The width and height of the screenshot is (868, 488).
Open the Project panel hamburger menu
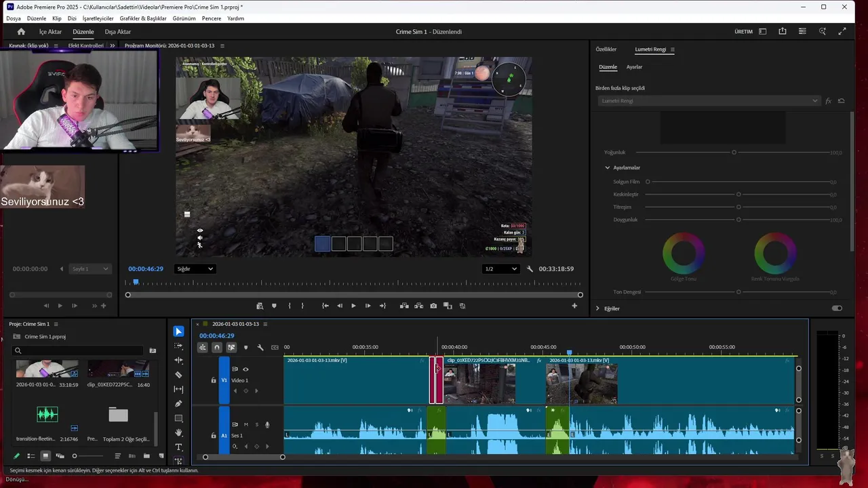point(56,324)
